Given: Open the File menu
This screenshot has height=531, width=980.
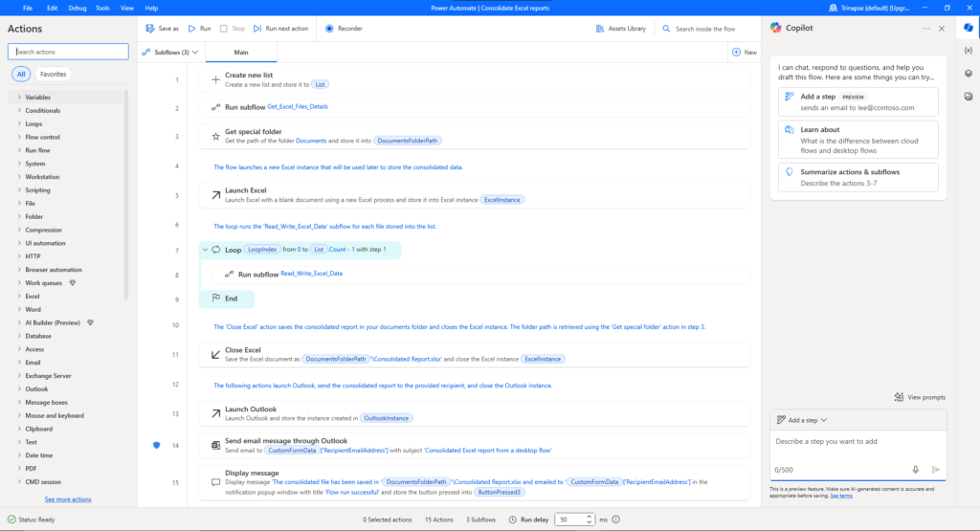Looking at the screenshot, I should pos(28,8).
